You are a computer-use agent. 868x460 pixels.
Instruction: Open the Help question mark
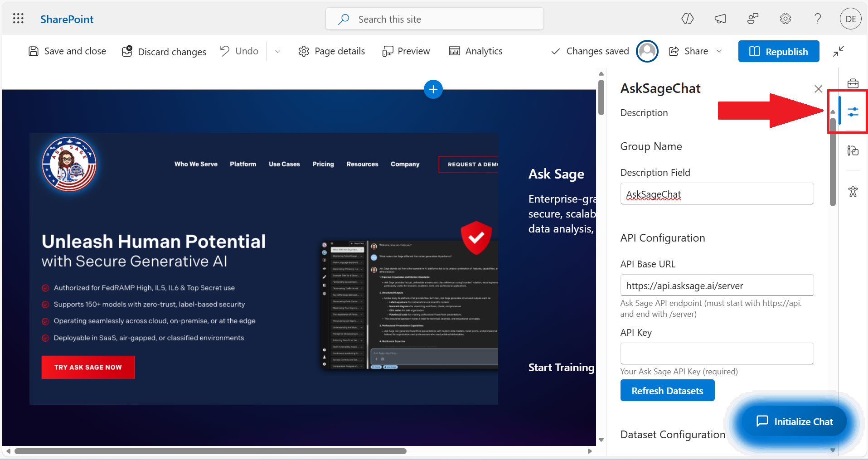tap(818, 19)
